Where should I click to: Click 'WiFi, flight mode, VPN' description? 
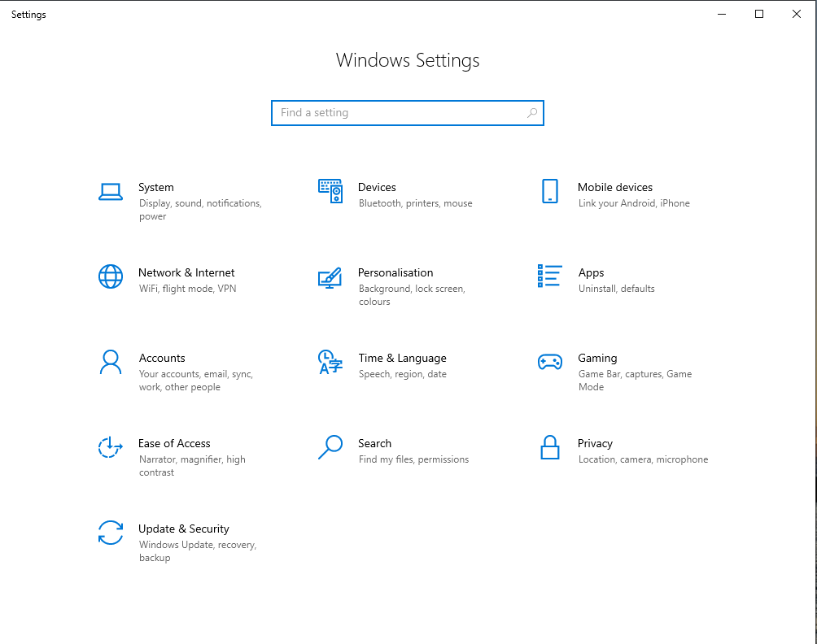click(x=188, y=289)
